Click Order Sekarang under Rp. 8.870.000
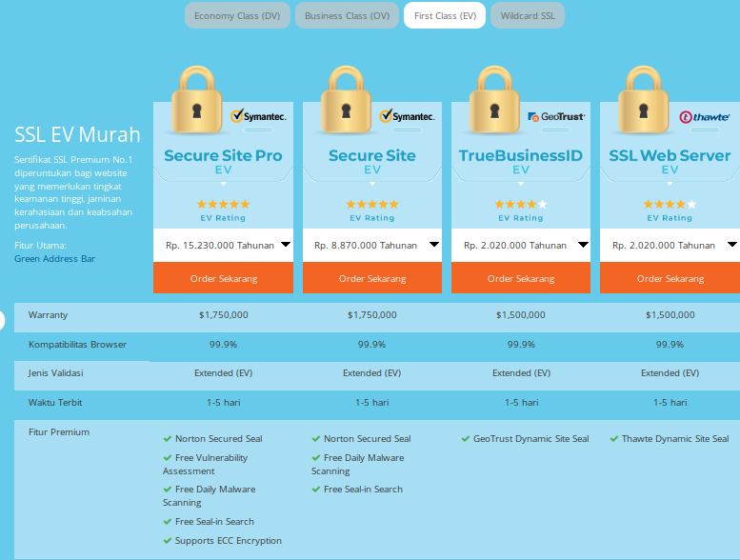 point(372,278)
